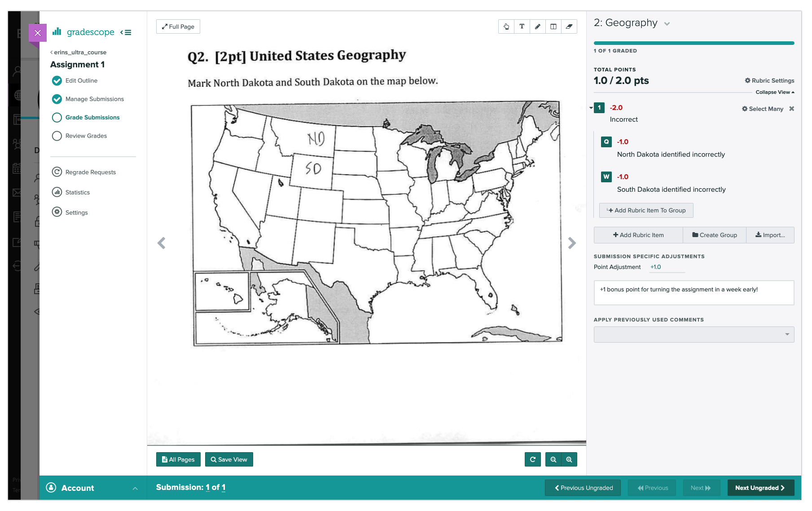Zoom in on the submission
This screenshot has width=812, height=511.
coord(569,459)
